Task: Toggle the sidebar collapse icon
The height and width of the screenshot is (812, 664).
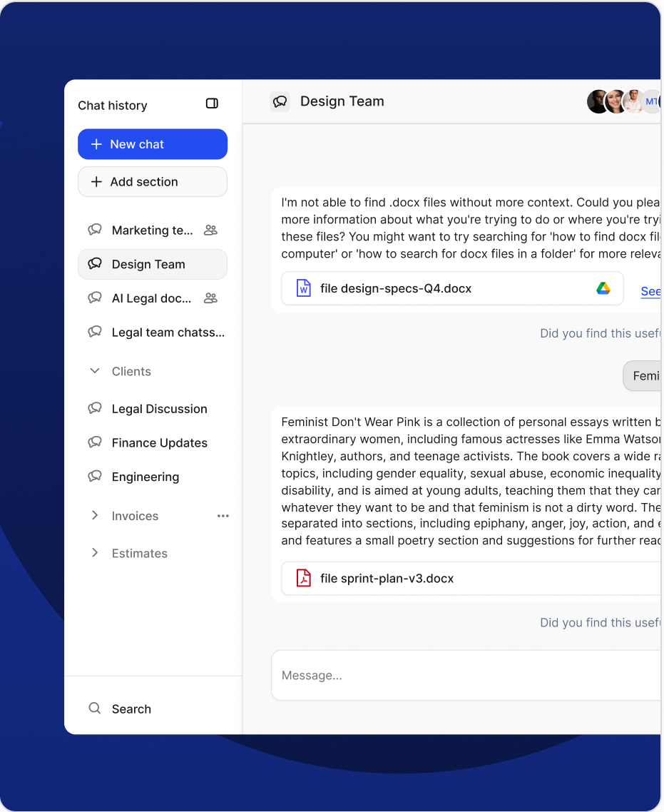Action: 212,103
